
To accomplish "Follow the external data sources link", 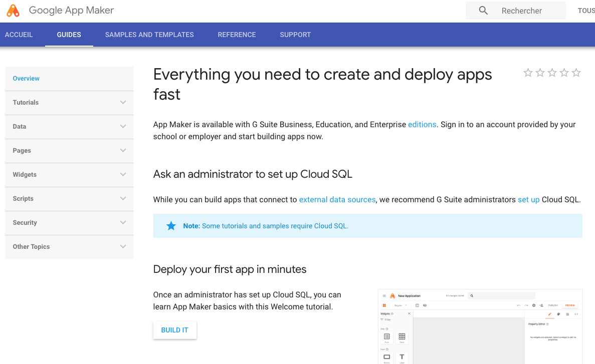I will [x=337, y=199].
